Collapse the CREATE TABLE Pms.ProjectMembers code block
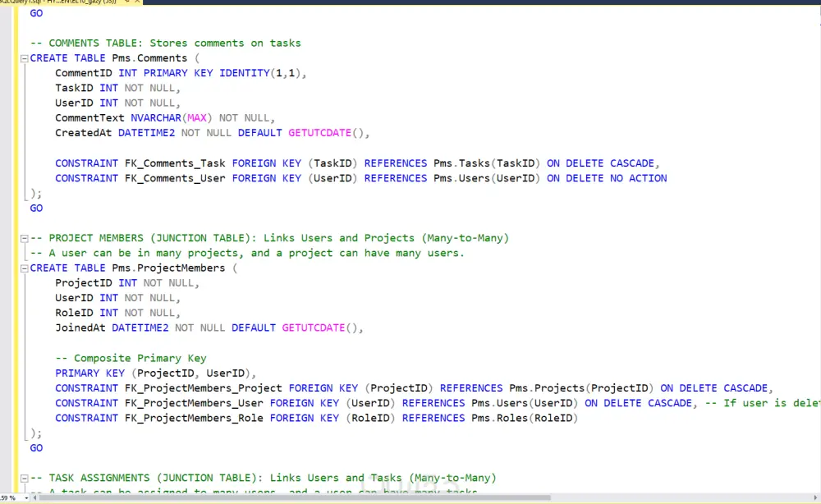Image resolution: width=821 pixels, height=504 pixels. [x=24, y=268]
